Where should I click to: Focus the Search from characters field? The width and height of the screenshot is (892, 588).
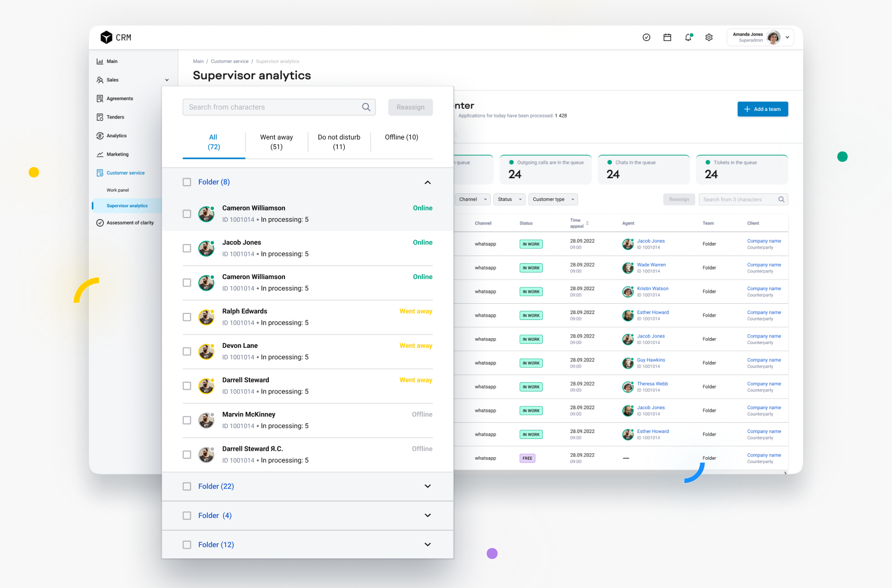[x=272, y=107]
